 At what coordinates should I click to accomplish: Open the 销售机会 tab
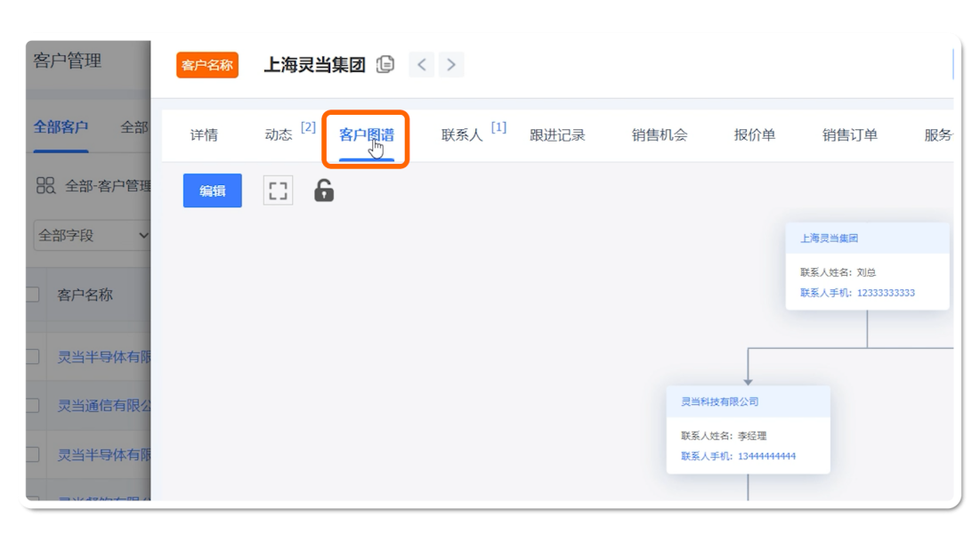(x=660, y=135)
